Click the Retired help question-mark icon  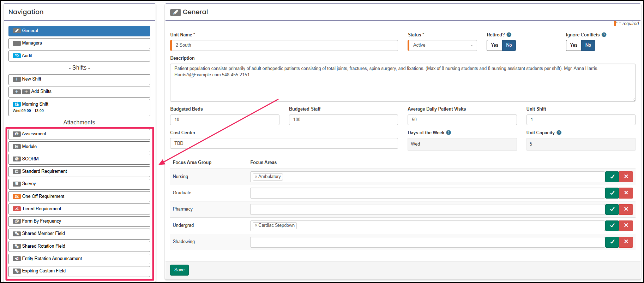(x=509, y=35)
